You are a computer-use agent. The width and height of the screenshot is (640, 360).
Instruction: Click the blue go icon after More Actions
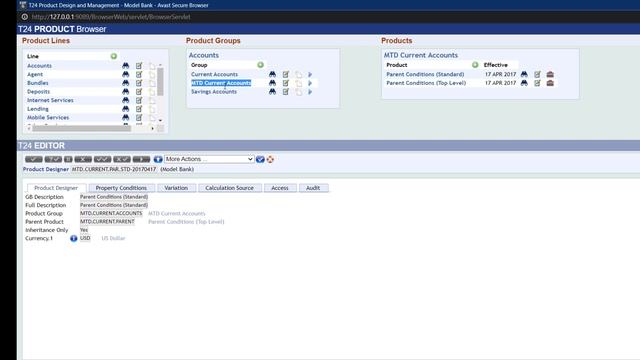tap(260, 159)
